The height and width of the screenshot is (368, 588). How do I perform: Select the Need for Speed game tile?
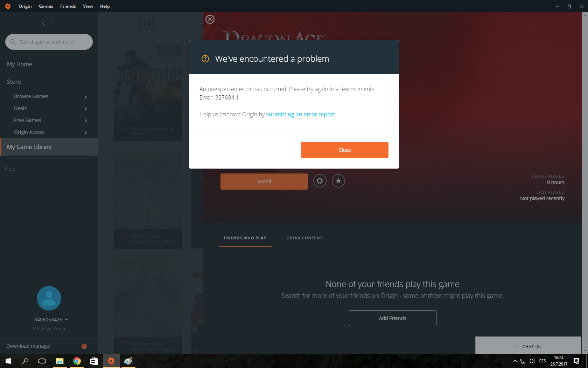[148, 307]
